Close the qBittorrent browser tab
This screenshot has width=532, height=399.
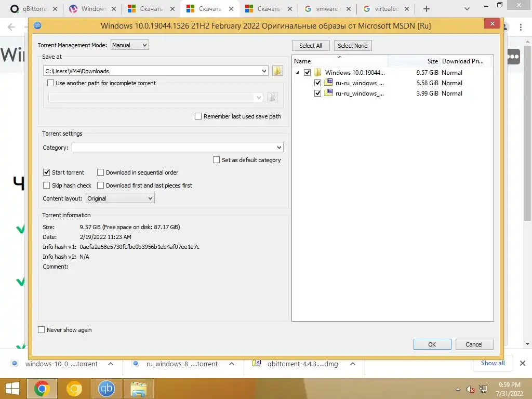click(55, 9)
